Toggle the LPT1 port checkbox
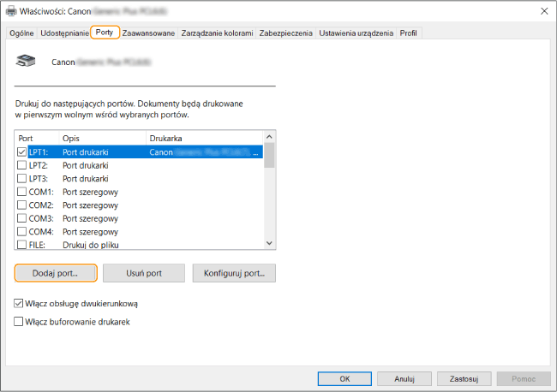This screenshot has width=557, height=392. 22,151
